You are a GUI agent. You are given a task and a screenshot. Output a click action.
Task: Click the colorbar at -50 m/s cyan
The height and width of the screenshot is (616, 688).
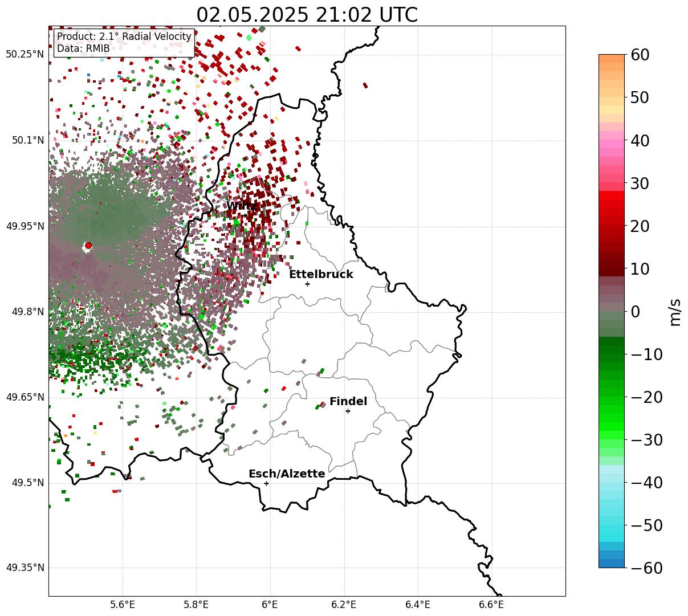pyautogui.click(x=612, y=525)
